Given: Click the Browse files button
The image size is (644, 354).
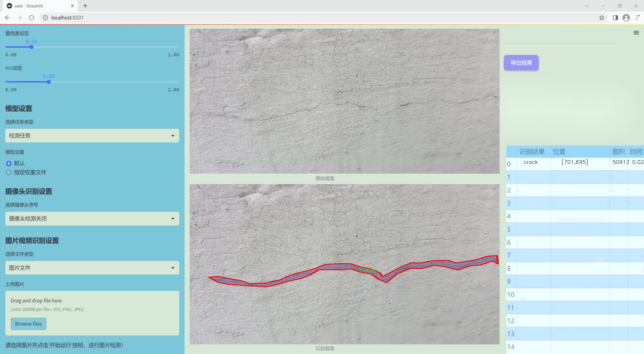Looking at the screenshot, I should click(x=28, y=323).
